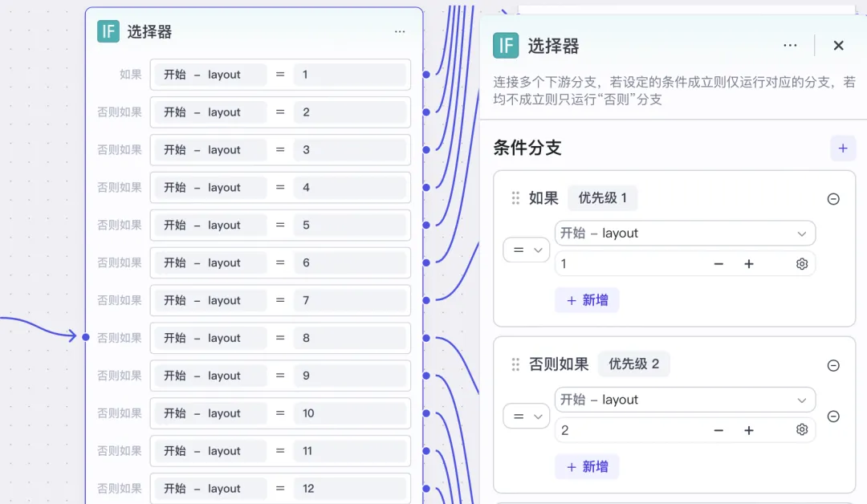Click output port for layout = 3 row
The image size is (867, 504).
click(426, 150)
